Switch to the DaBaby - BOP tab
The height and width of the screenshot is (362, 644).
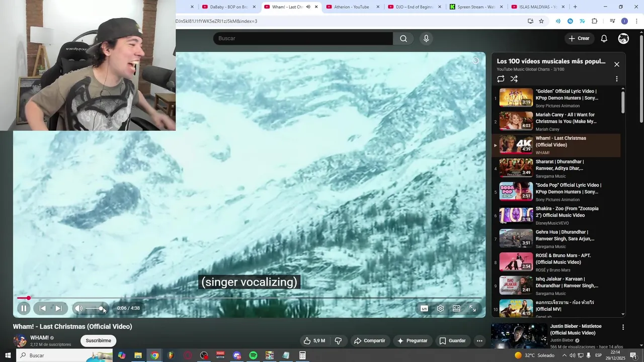tap(228, 7)
